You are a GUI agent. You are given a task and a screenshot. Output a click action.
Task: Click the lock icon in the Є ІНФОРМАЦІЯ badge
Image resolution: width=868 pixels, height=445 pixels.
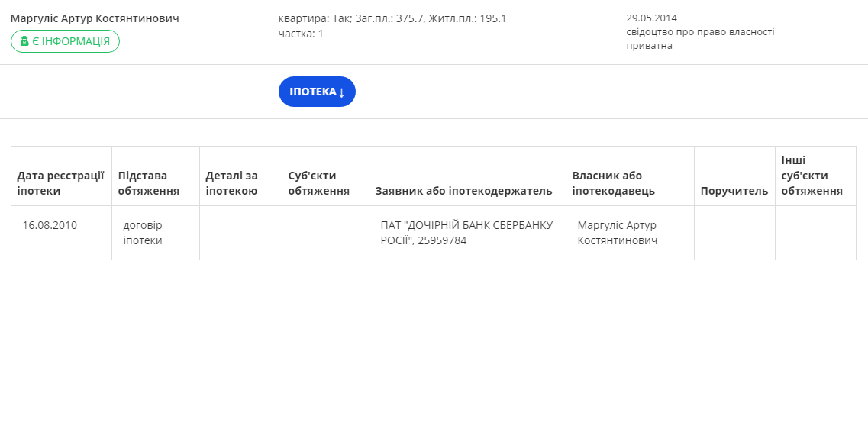[x=24, y=41]
